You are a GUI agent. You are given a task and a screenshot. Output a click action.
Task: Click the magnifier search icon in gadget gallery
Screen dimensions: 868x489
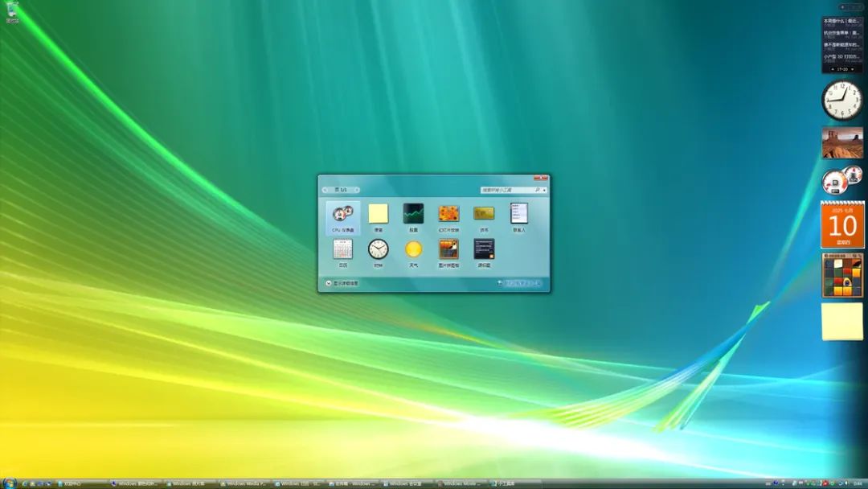click(x=538, y=190)
